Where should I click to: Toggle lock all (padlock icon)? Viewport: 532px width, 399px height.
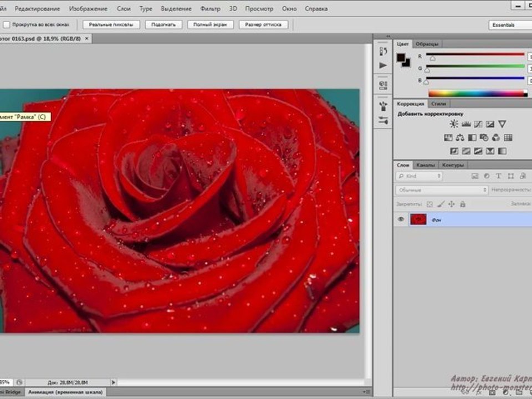(462, 204)
